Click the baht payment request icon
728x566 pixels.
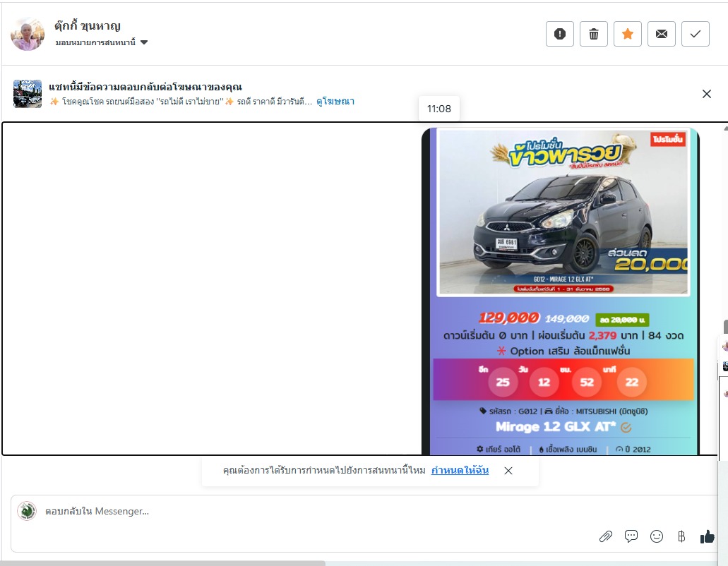pos(681,537)
